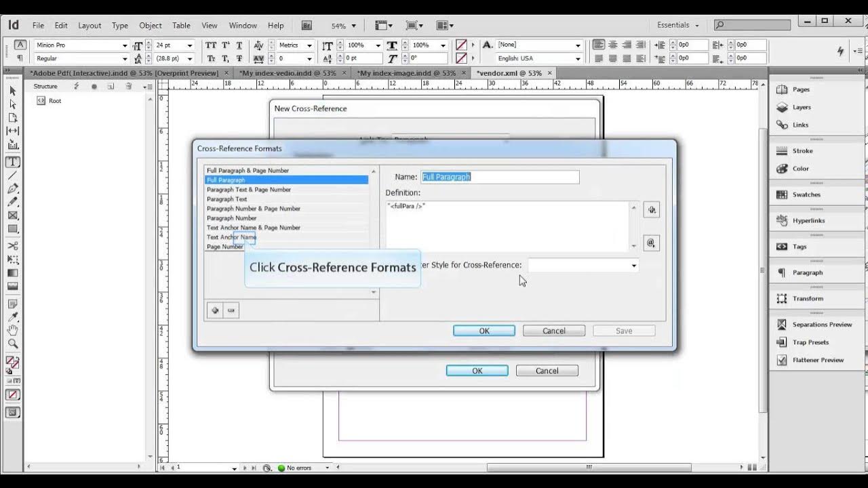This screenshot has width=868, height=488.
Task: Select the Rectangle tool
Action: 12,229
